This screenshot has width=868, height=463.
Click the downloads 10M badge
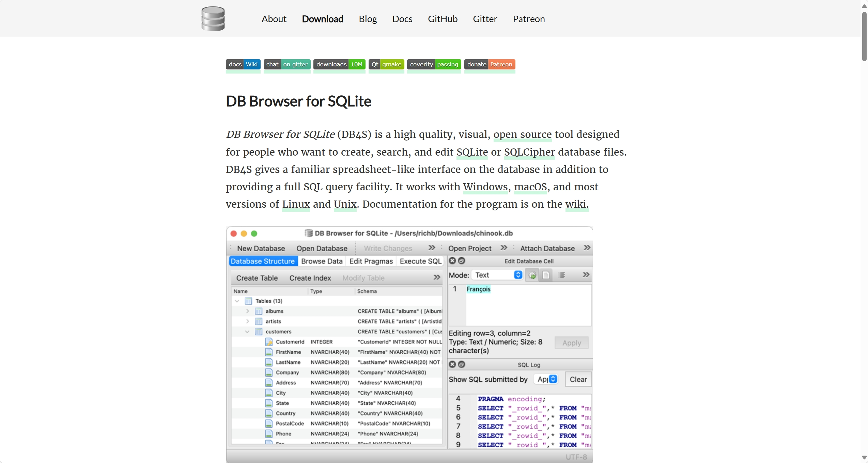[339, 64]
